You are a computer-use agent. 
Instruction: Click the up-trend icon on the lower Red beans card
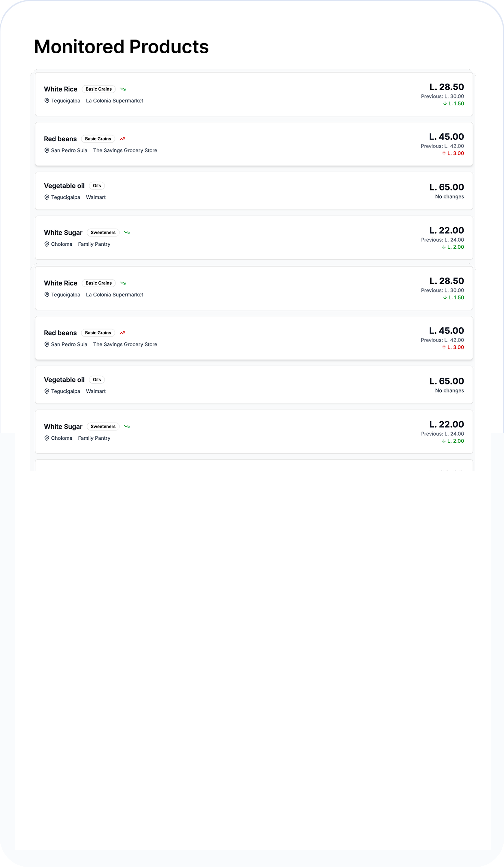click(122, 333)
